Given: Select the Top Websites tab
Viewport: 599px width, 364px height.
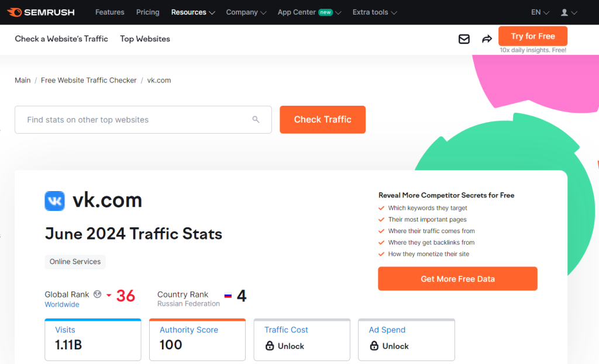Looking at the screenshot, I should tap(145, 39).
